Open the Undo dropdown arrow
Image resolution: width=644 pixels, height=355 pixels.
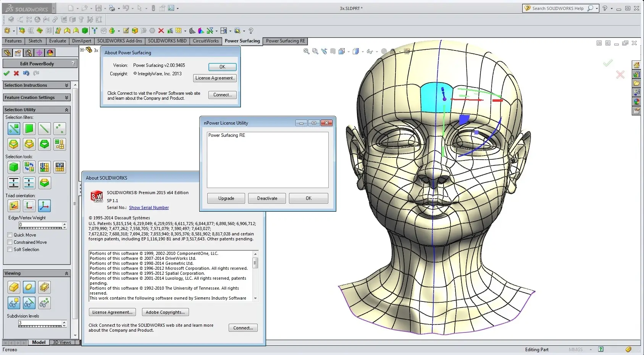(x=132, y=8)
